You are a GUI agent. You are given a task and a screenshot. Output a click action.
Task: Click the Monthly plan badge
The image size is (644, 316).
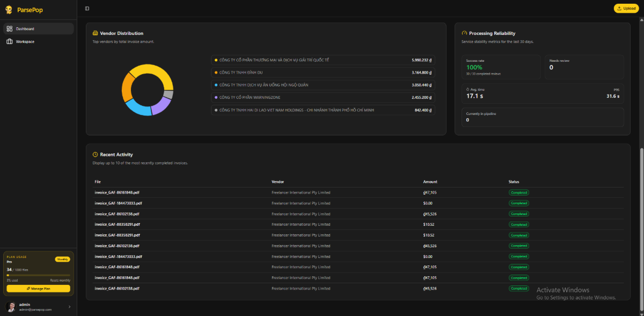tap(62, 259)
